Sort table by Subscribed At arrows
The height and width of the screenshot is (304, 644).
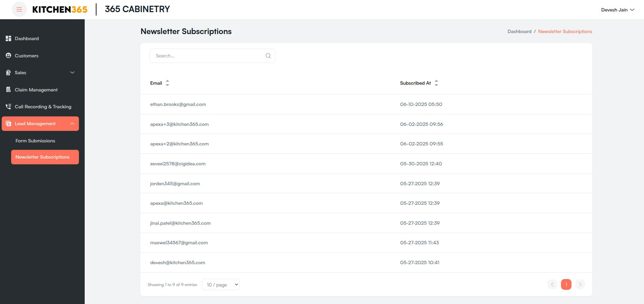(436, 83)
